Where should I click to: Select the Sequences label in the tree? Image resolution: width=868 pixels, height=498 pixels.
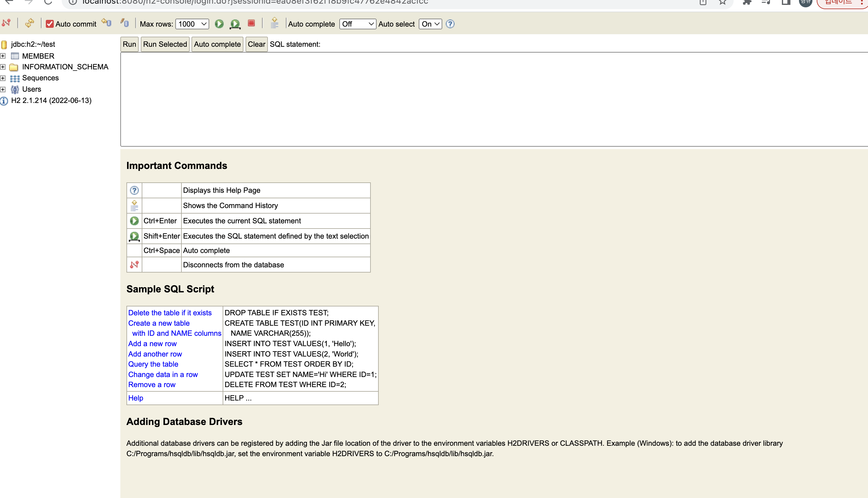point(40,78)
